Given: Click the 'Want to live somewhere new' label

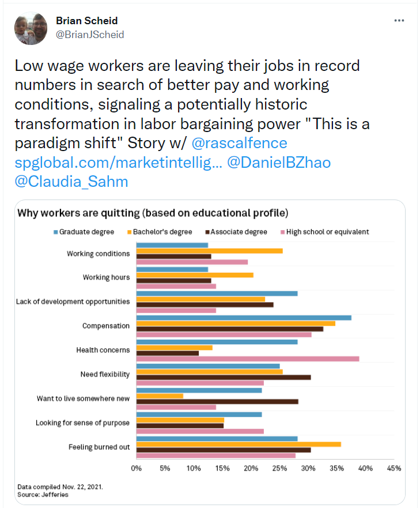Looking at the screenshot, I should 83,398.
